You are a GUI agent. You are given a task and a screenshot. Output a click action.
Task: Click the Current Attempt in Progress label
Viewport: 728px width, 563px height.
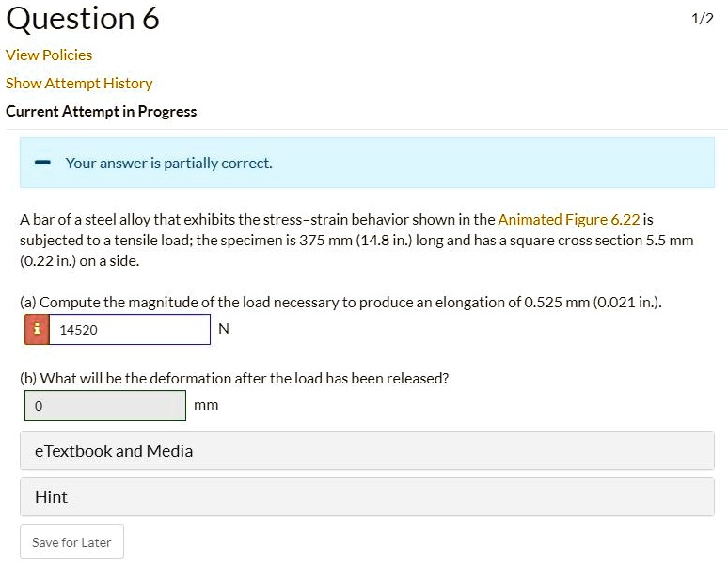[x=102, y=111]
